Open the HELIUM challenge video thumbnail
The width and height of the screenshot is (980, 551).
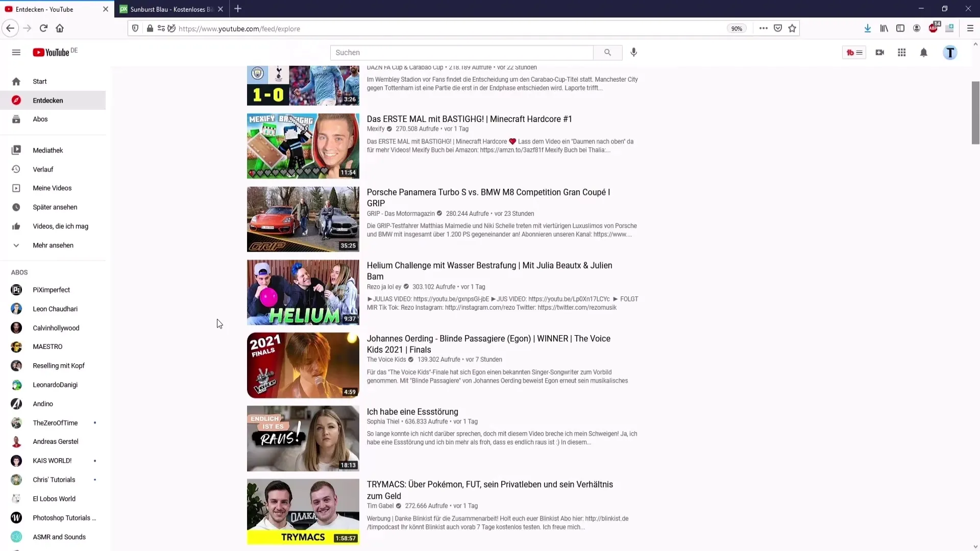303,292
